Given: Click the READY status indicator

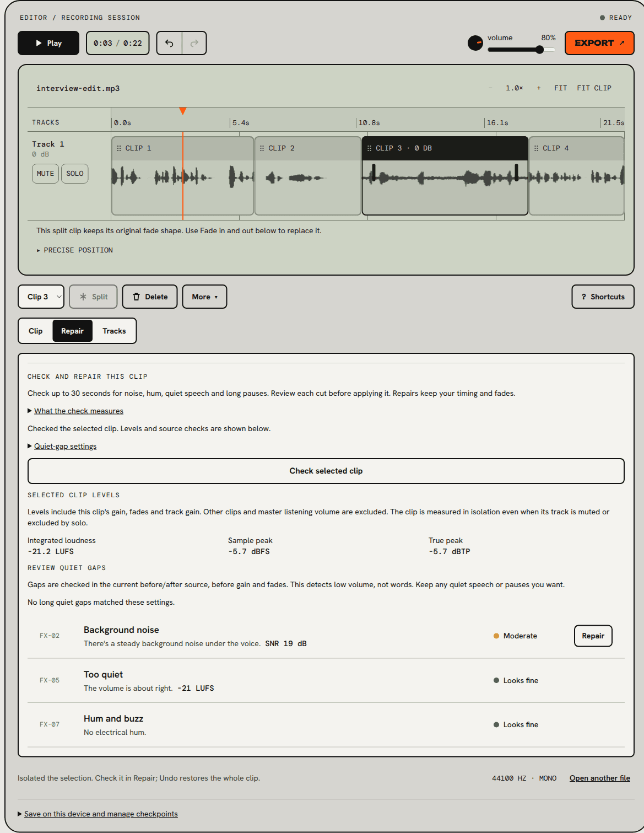Looking at the screenshot, I should (x=616, y=18).
